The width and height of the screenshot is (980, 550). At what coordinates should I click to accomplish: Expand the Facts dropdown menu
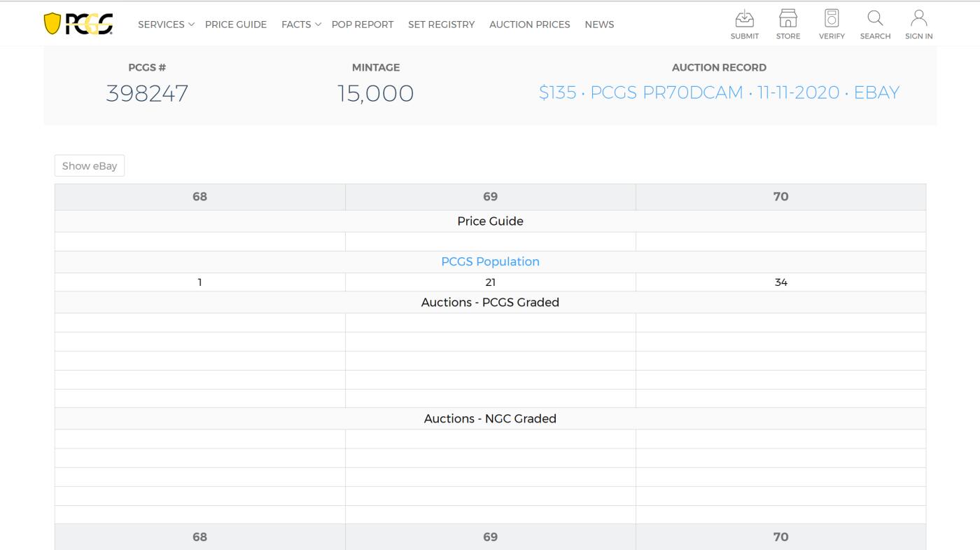click(x=301, y=25)
